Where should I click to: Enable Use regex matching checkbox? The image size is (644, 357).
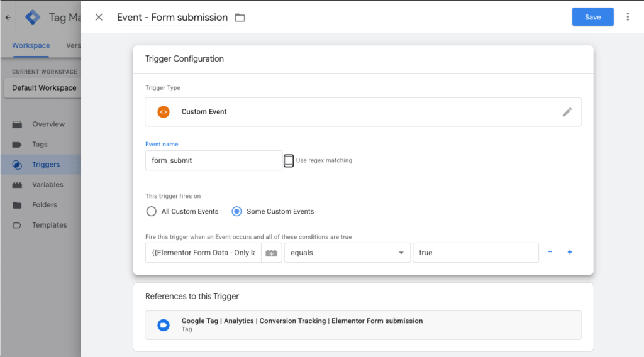click(x=289, y=160)
